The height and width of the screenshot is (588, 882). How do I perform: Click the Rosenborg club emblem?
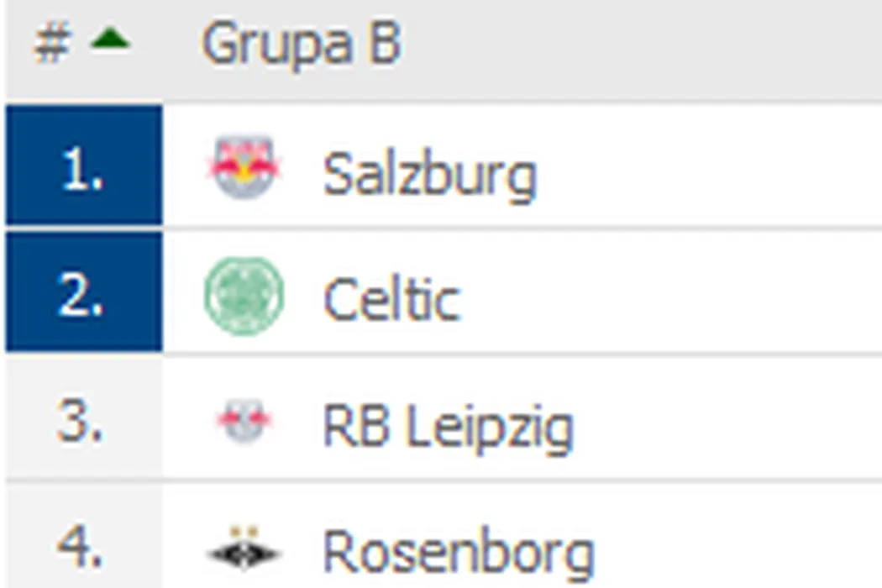(244, 551)
